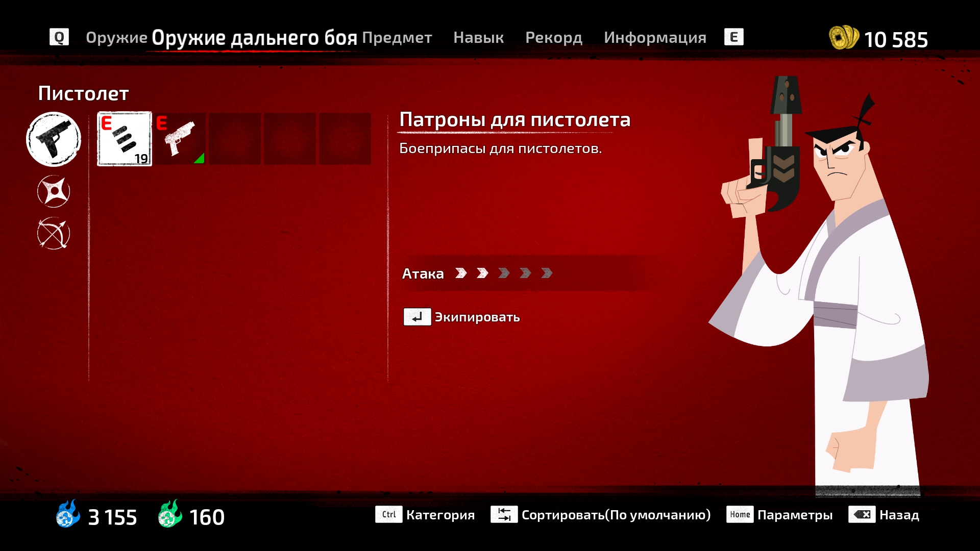This screenshot has height=551, width=980.
Task: Switch to the Предмет tab
Action: 397,38
